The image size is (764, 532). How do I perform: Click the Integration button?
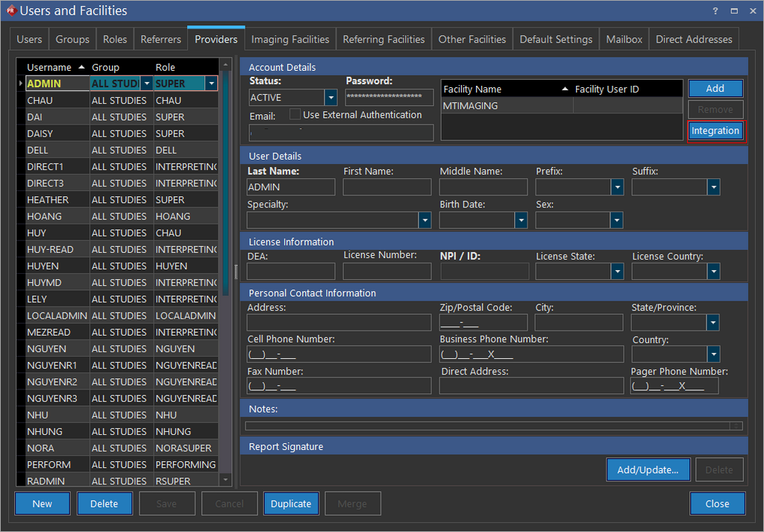pyautogui.click(x=715, y=131)
